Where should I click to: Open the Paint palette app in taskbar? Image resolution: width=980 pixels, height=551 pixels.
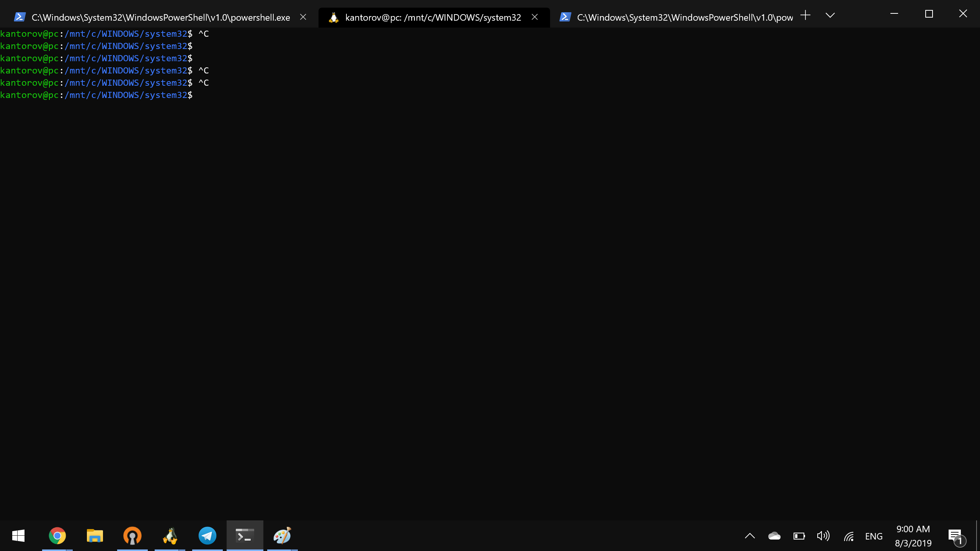[x=282, y=536]
